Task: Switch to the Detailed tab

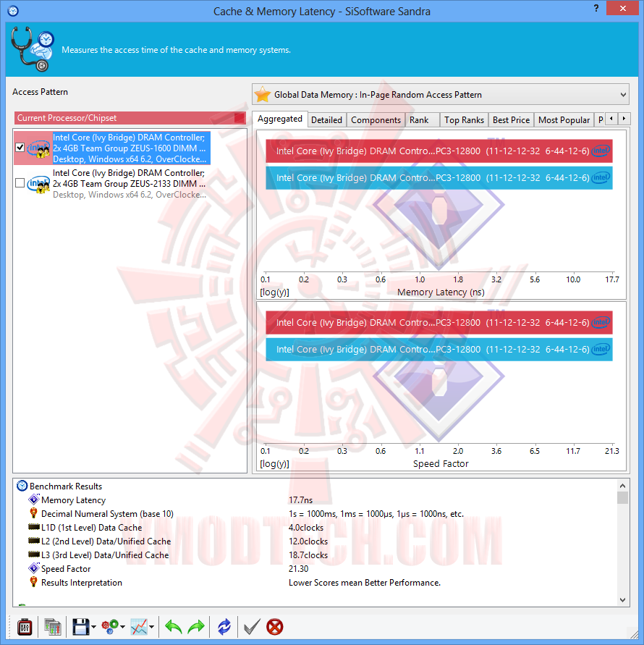Action: (326, 119)
